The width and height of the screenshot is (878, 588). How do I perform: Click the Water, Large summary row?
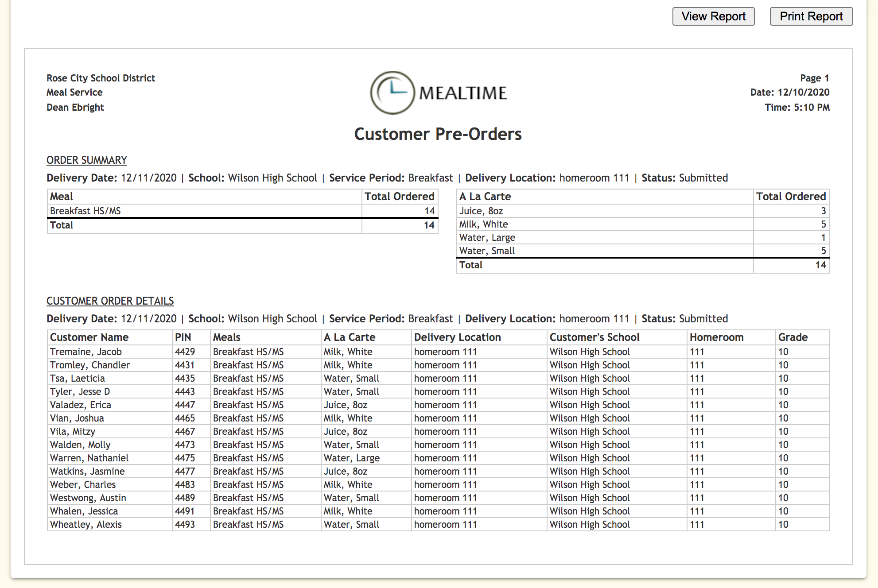coord(487,238)
